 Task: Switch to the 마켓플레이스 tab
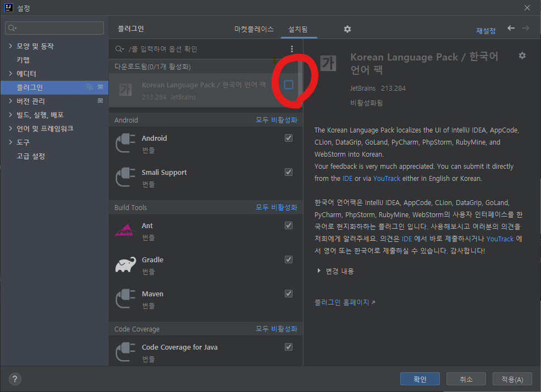coord(254,29)
